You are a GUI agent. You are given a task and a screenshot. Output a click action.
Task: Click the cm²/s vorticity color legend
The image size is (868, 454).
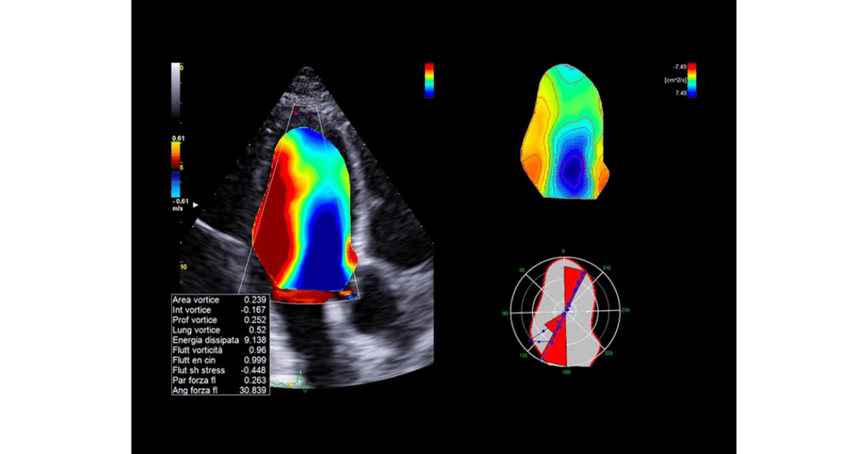[693, 81]
